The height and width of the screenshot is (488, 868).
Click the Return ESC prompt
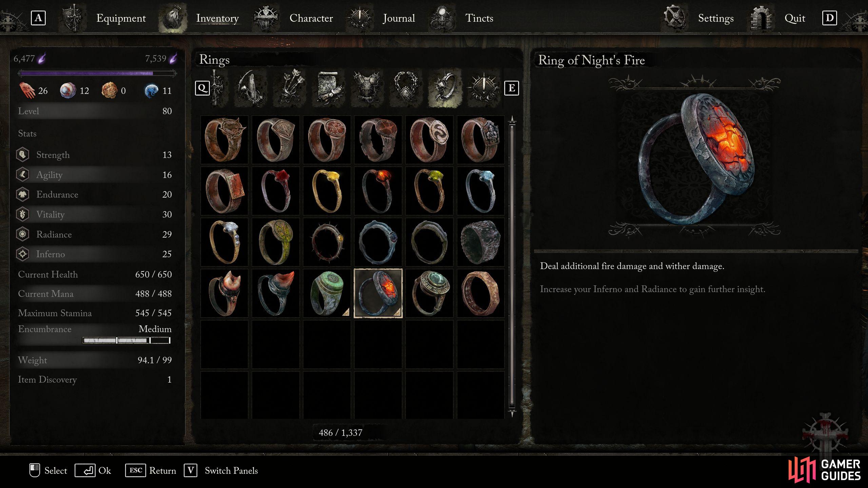pos(151,471)
